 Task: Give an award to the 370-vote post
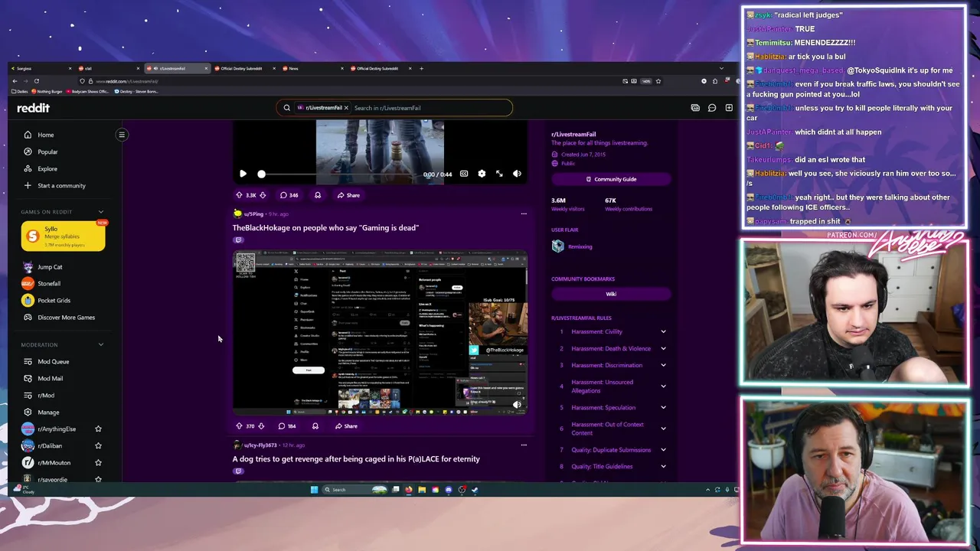(x=315, y=426)
